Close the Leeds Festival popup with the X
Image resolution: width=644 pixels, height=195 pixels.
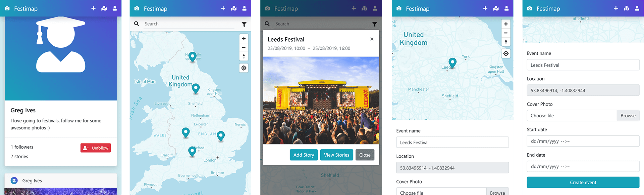click(372, 39)
